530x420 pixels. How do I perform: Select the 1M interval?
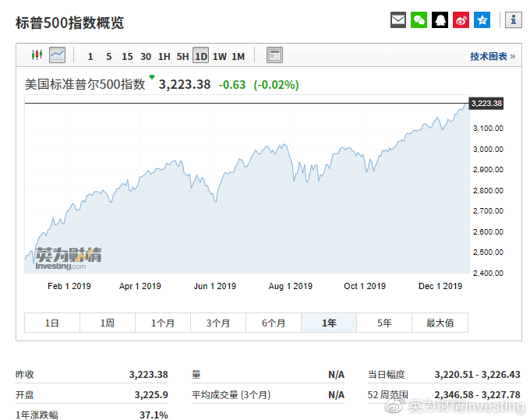238,56
